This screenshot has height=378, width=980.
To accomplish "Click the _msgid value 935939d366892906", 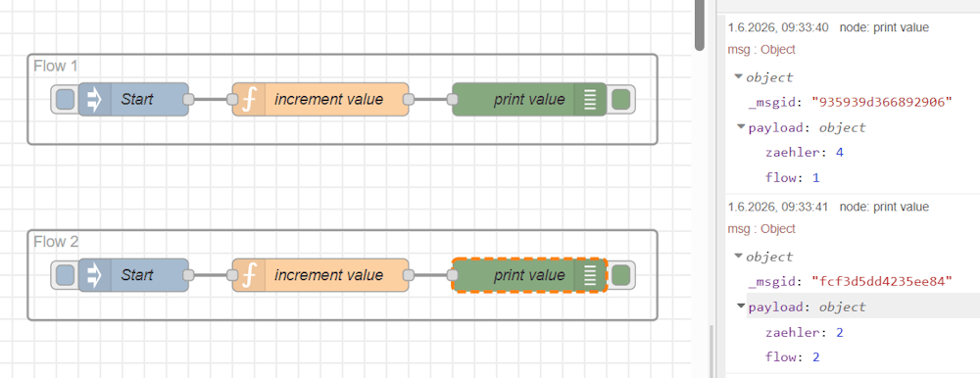I will click(x=881, y=102).
